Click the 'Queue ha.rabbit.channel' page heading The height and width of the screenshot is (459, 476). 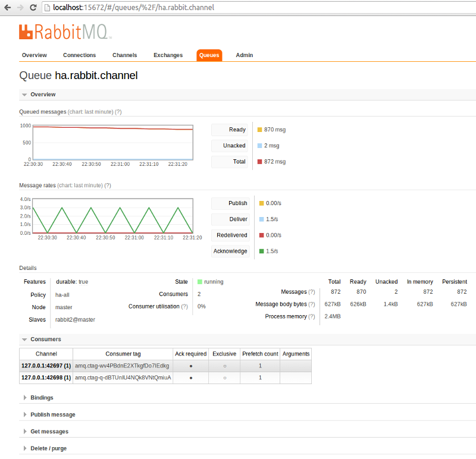tap(79, 76)
